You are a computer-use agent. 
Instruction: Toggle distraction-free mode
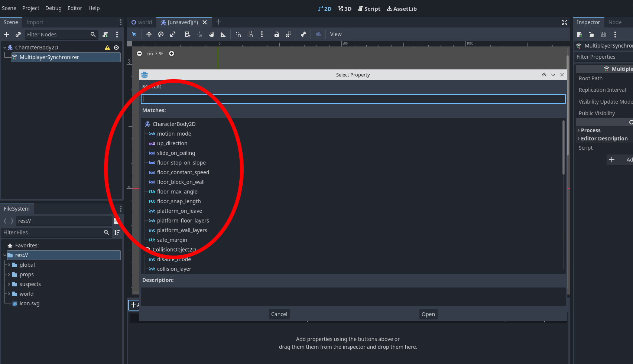tap(565, 22)
